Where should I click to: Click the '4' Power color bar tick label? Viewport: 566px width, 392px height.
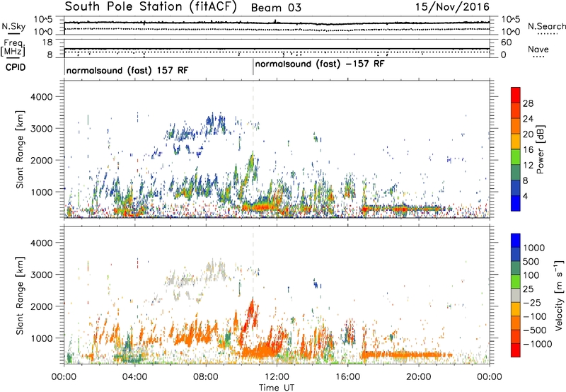pyautogui.click(x=526, y=196)
